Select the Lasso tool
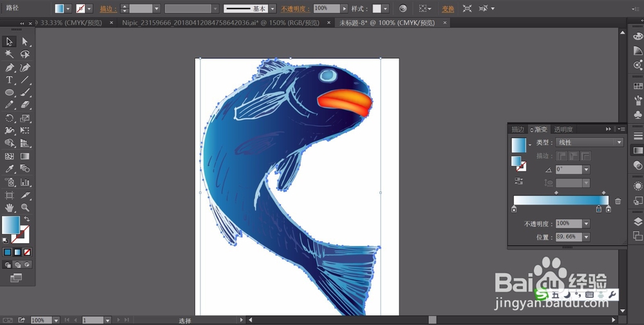The width and height of the screenshot is (644, 325). tap(25, 54)
